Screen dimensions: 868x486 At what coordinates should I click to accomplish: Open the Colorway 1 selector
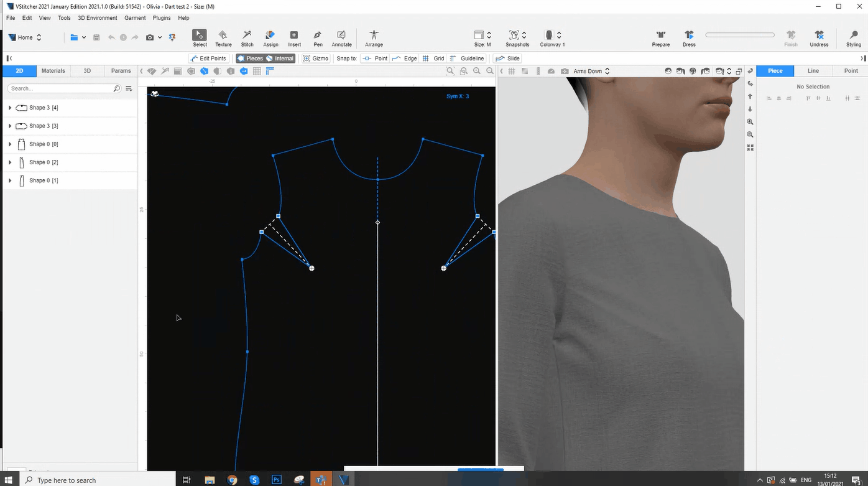[552, 38]
